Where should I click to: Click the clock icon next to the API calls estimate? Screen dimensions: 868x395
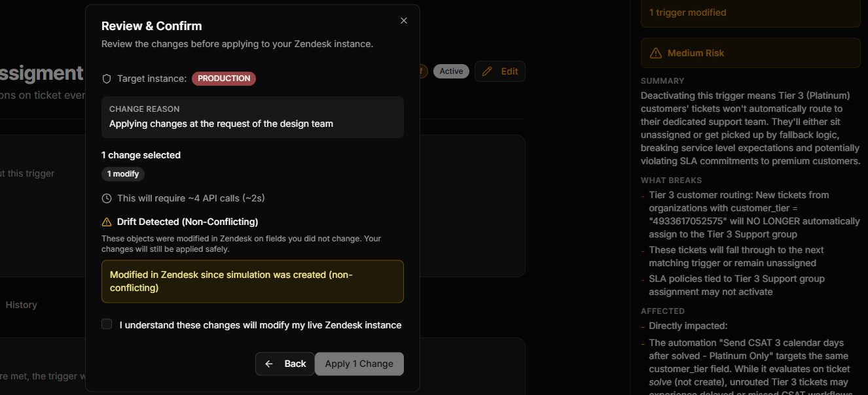tap(107, 198)
